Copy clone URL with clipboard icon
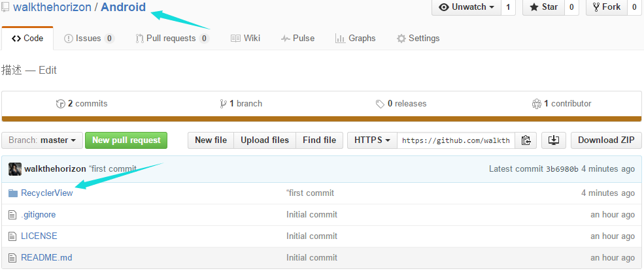Screen dimensions: 644x271 [526, 140]
